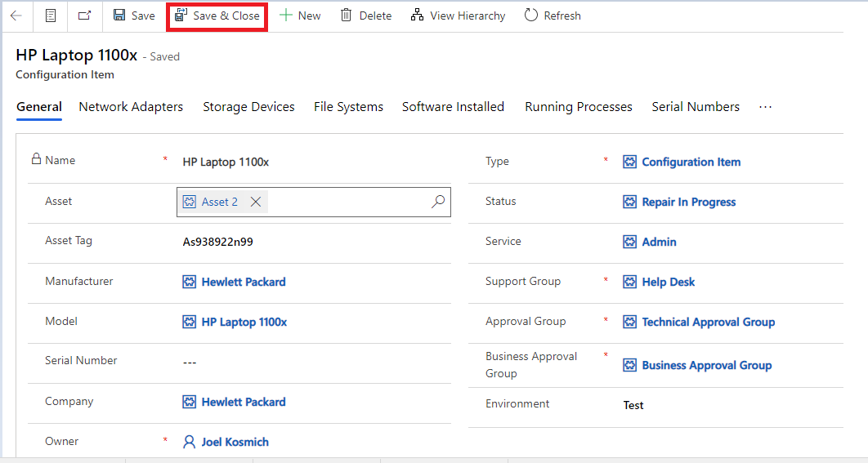Click the Asset Tag value As938922n99
The width and height of the screenshot is (868, 463).
point(217,242)
